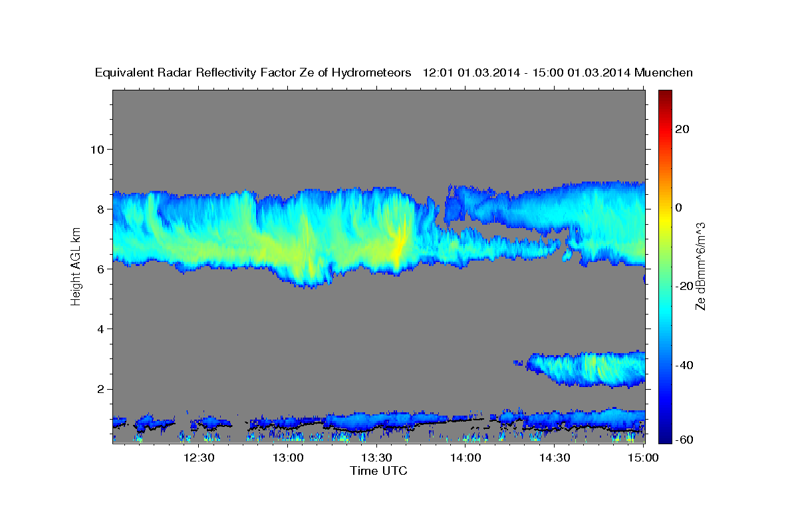Click the 12:30 time tick label
This screenshot has width=798, height=532.
198,458
